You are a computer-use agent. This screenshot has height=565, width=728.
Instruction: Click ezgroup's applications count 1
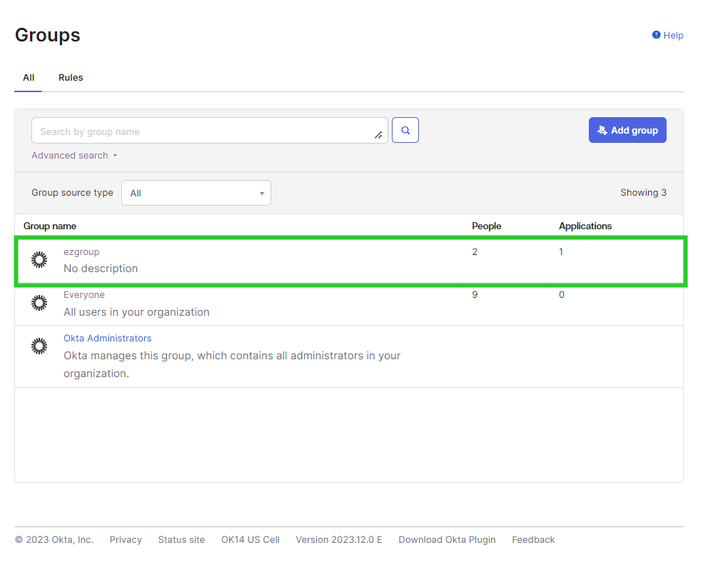click(561, 252)
